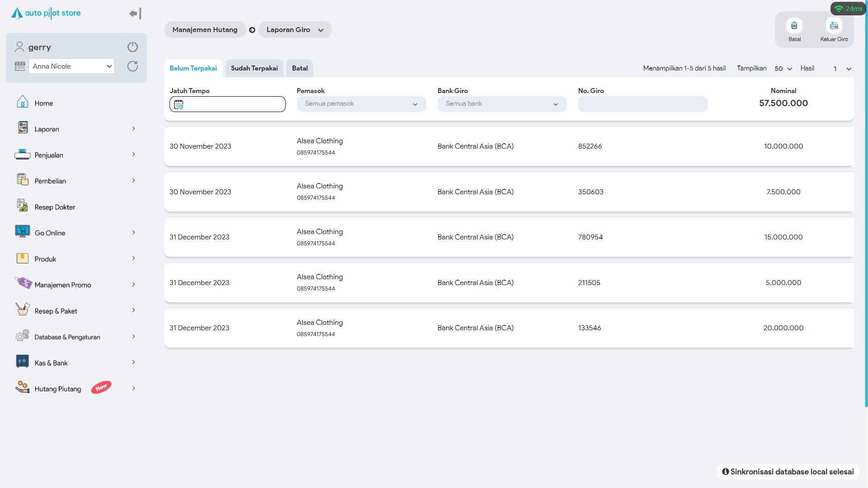Open Resep Dokter from the sidebar
This screenshot has width=868, height=488.
coord(55,207)
